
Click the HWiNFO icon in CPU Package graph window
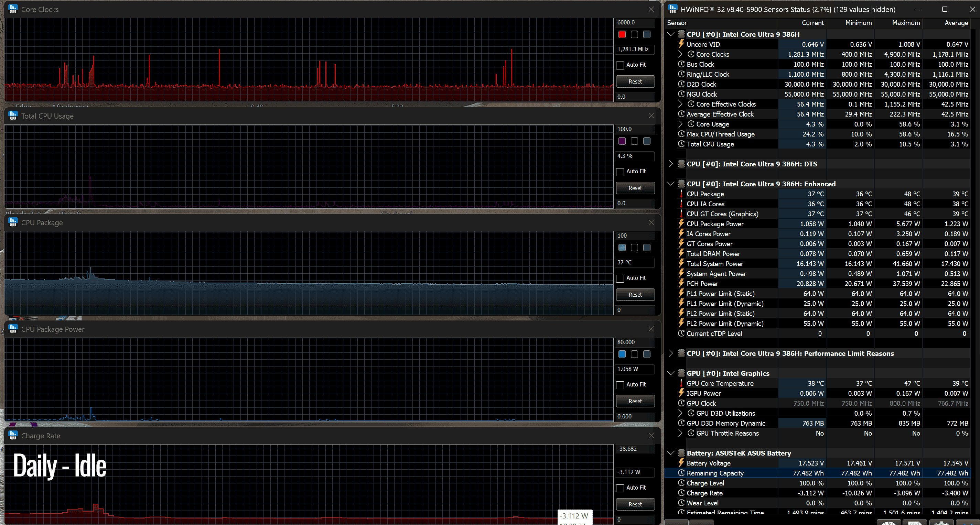[13, 222]
